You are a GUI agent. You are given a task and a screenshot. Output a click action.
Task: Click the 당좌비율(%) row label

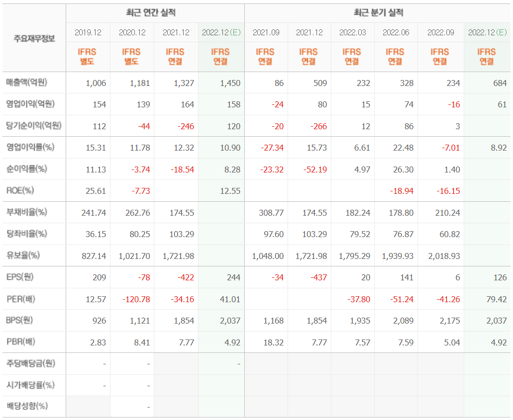click(26, 234)
